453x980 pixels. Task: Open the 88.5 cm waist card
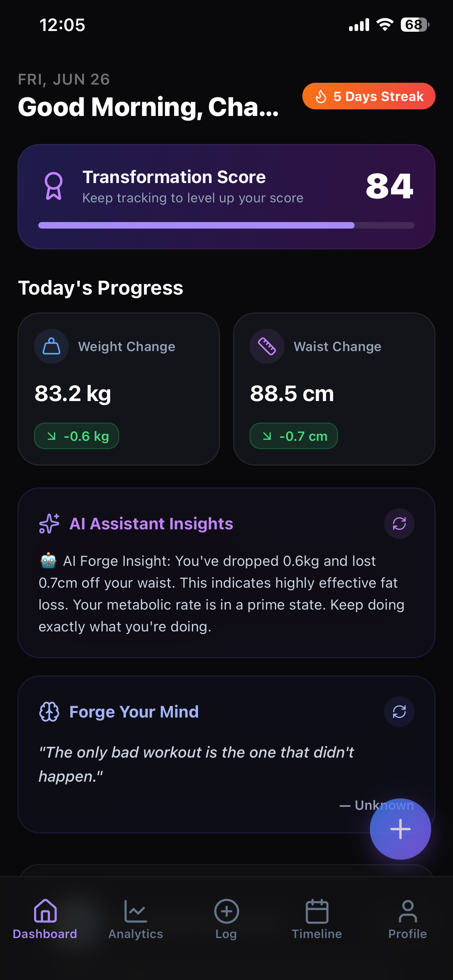334,389
